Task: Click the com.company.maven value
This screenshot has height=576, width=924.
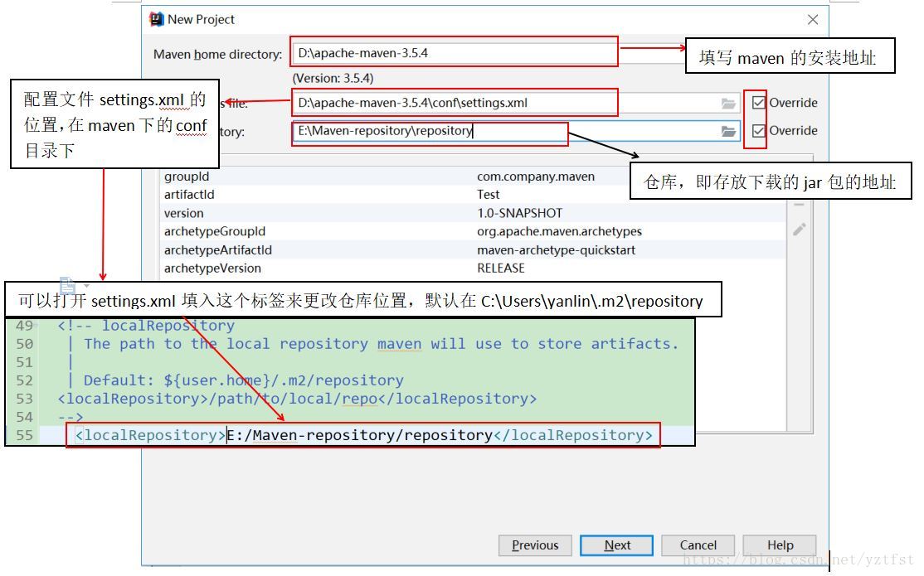Action: pyautogui.click(x=536, y=177)
